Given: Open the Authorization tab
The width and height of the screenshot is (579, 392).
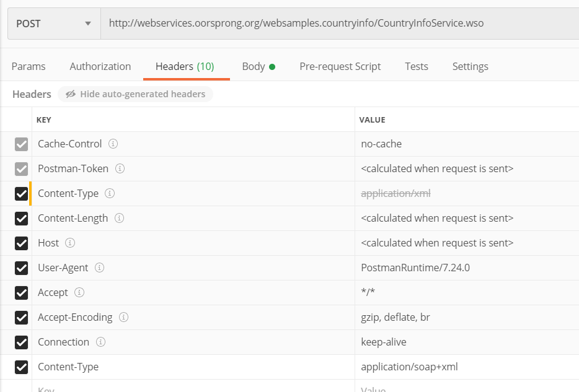Looking at the screenshot, I should (x=100, y=66).
